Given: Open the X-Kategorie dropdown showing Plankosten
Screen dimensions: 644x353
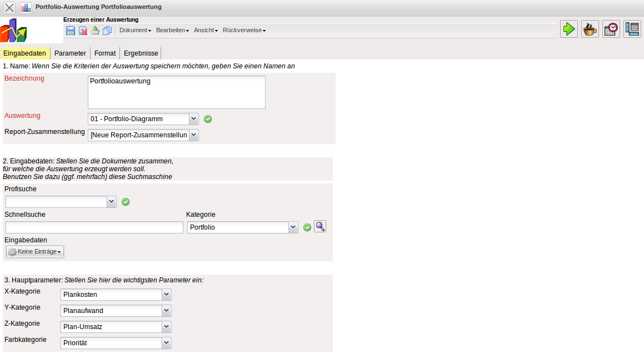Looking at the screenshot, I should point(116,295).
